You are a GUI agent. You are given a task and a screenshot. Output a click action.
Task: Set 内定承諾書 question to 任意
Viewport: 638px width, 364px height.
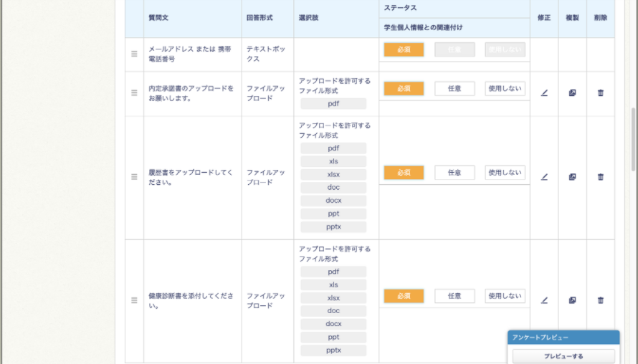(454, 89)
